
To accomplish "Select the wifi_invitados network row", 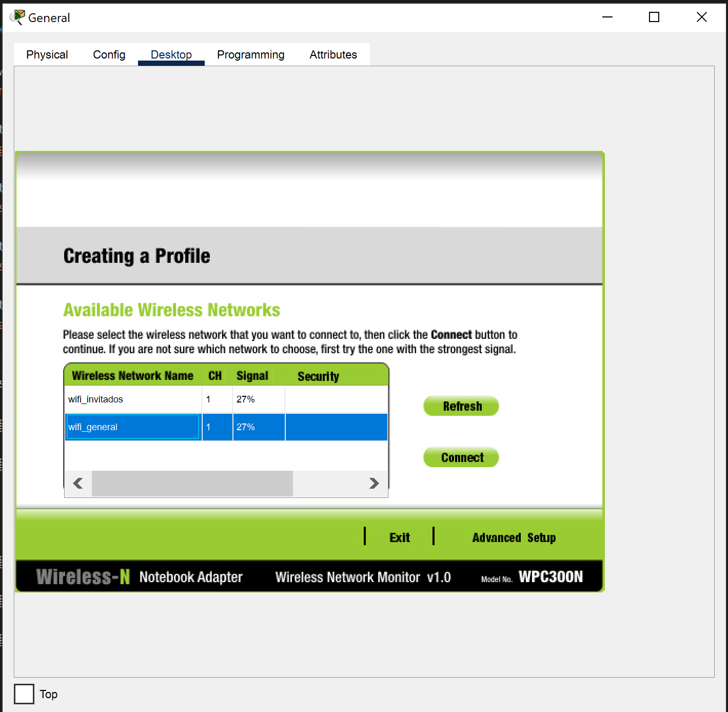I will tap(133, 399).
